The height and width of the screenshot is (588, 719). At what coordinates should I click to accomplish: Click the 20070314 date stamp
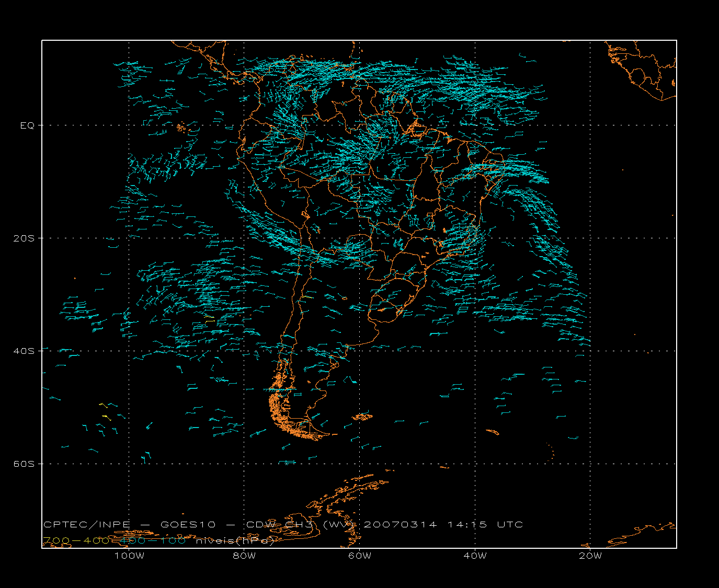(400, 525)
